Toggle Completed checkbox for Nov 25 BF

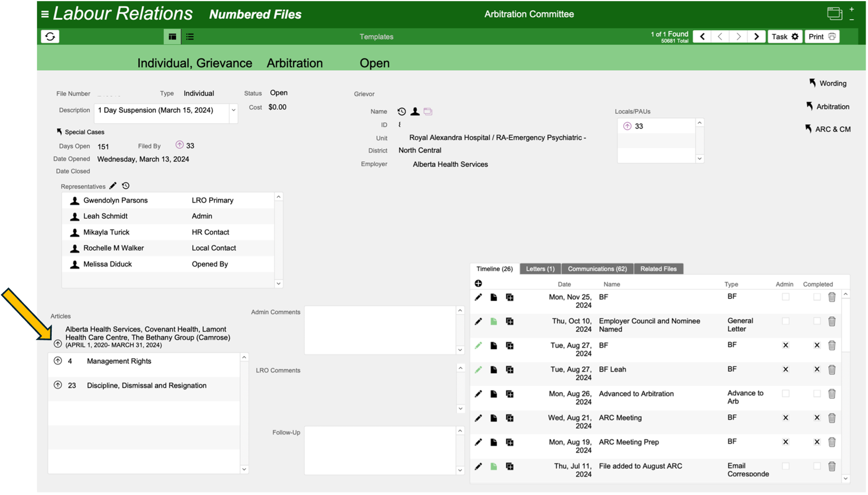[x=817, y=297]
